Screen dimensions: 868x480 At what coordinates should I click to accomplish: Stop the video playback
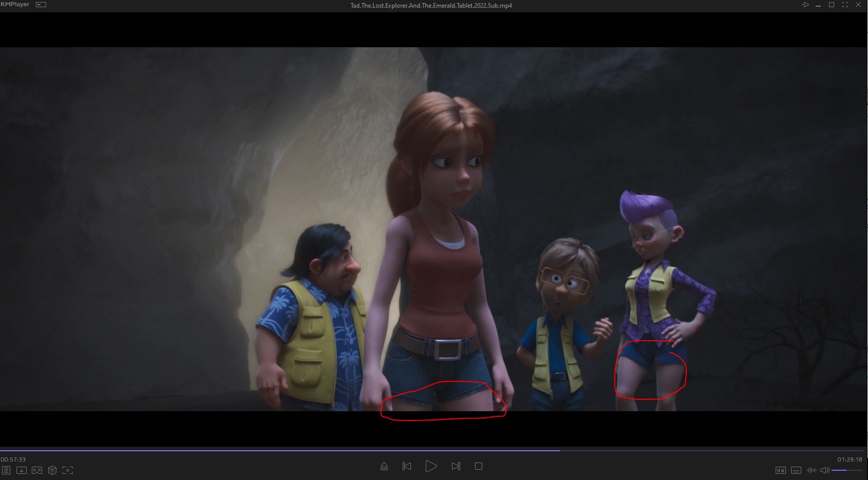pyautogui.click(x=479, y=466)
